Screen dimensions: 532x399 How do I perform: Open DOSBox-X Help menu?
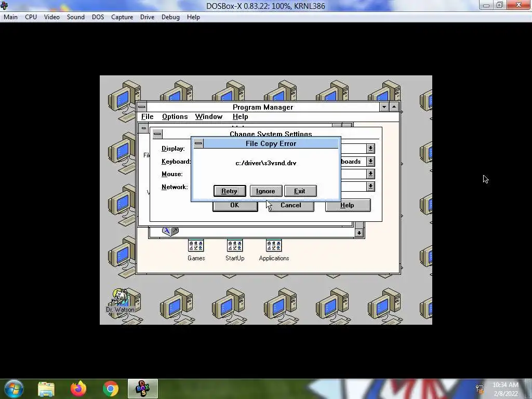[x=193, y=17]
